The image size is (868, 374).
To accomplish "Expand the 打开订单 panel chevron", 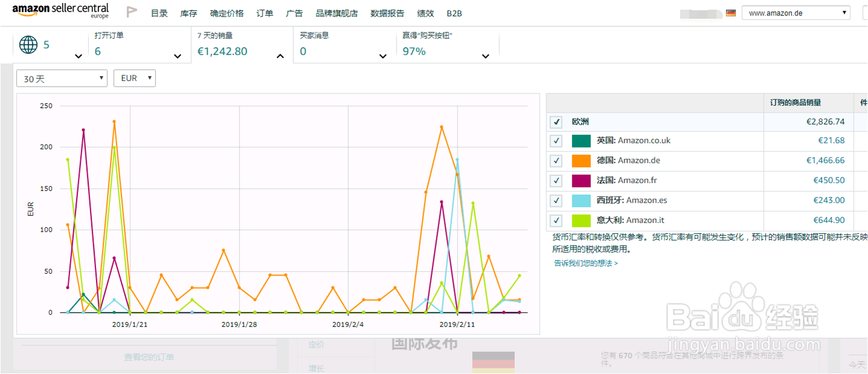I will (x=178, y=56).
